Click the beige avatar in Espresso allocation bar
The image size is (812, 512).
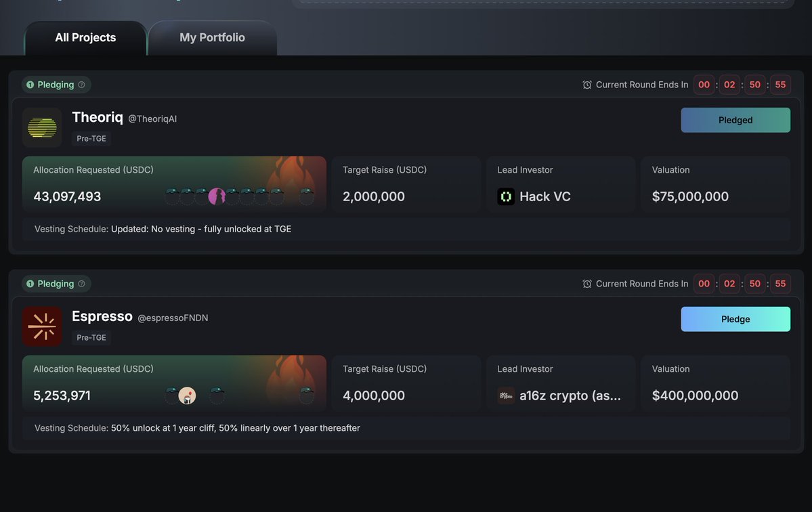[187, 396]
